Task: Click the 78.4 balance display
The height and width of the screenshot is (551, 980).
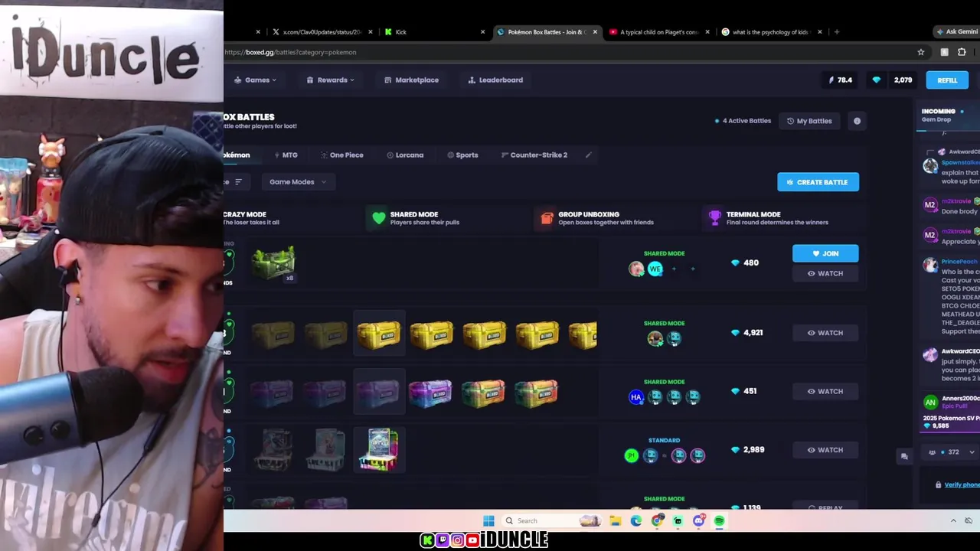Action: (x=841, y=80)
